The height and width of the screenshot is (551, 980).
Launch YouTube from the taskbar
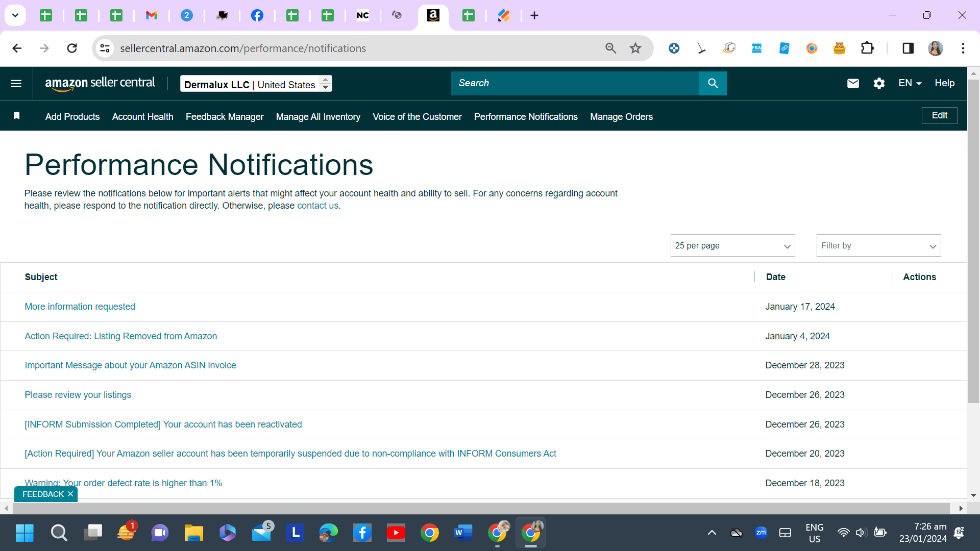(x=396, y=533)
